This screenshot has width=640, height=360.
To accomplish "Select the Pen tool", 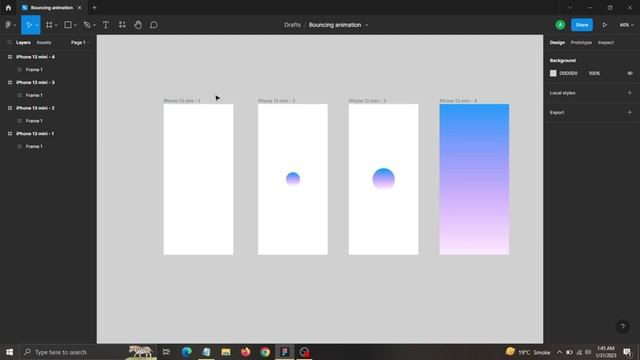I will click(x=87, y=25).
